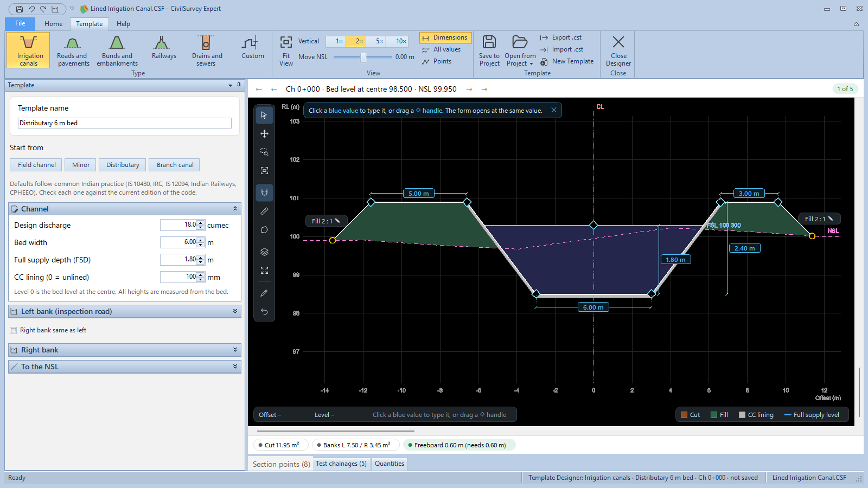Switch to Quantities tab
Image resolution: width=868 pixels, height=488 pixels.
[390, 464]
